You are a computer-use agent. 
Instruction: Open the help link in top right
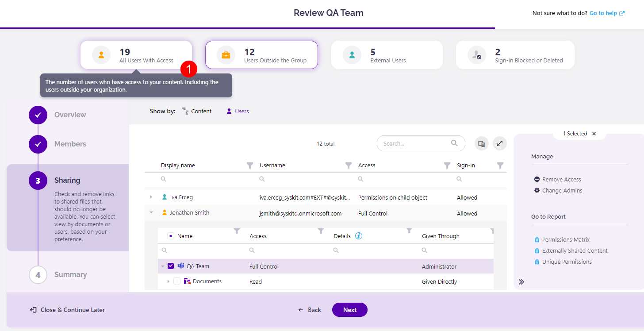(606, 13)
